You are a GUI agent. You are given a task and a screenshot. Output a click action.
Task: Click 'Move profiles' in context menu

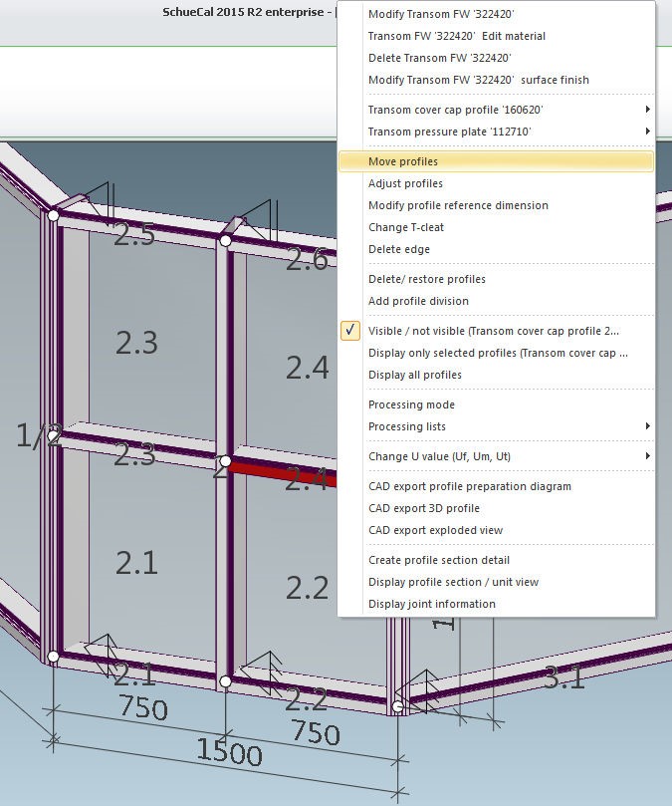coord(403,161)
